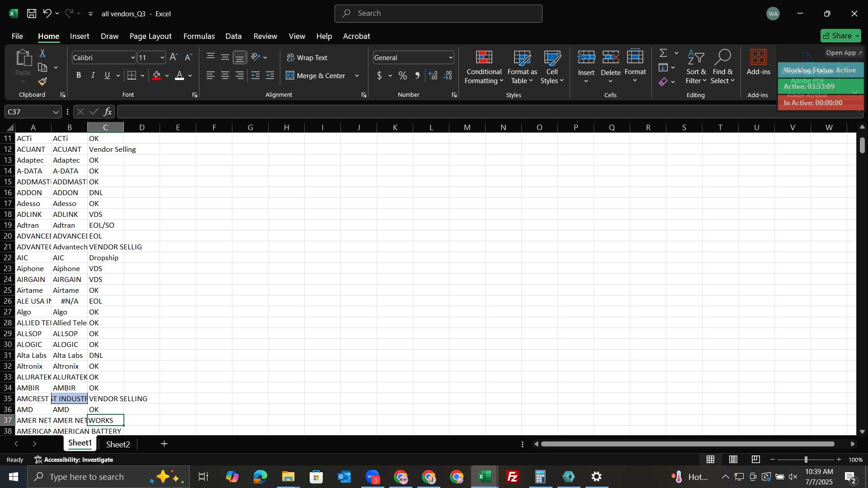
Task: Click Format cells button
Action: pyautogui.click(x=635, y=67)
